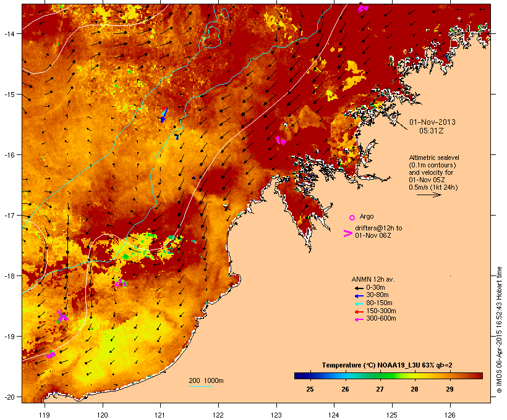Click the 200 1000m depth label
Viewport: 507px width, 420px height.
coord(206,380)
